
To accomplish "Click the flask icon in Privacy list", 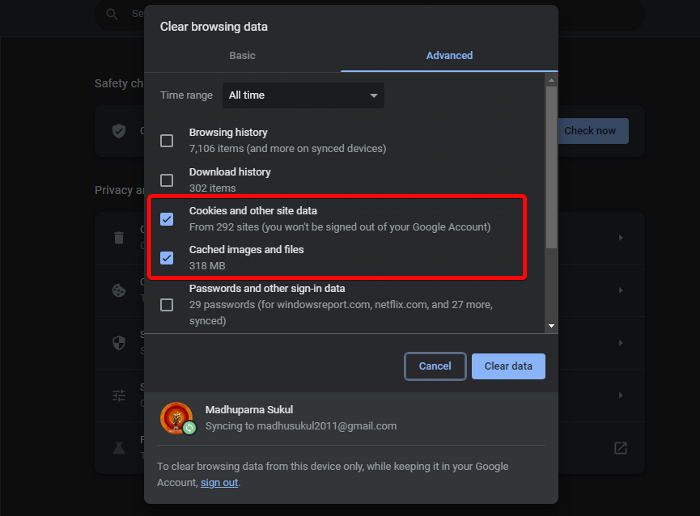I will coord(119,447).
